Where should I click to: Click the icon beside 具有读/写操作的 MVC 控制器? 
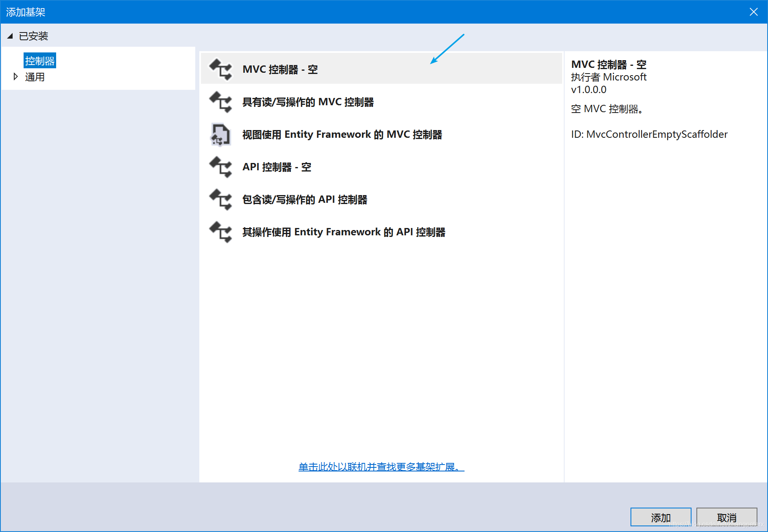pyautogui.click(x=220, y=102)
